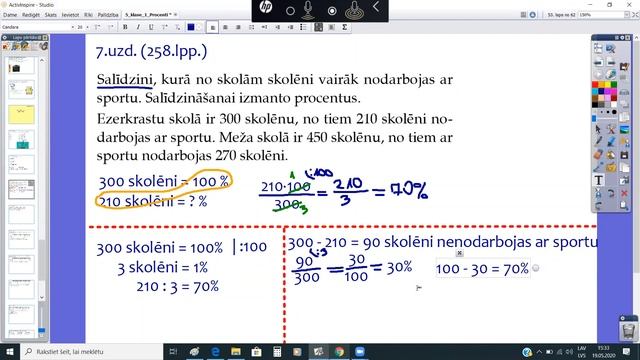
Task: Click the red X delete icon
Action: pyautogui.click(x=624, y=193)
